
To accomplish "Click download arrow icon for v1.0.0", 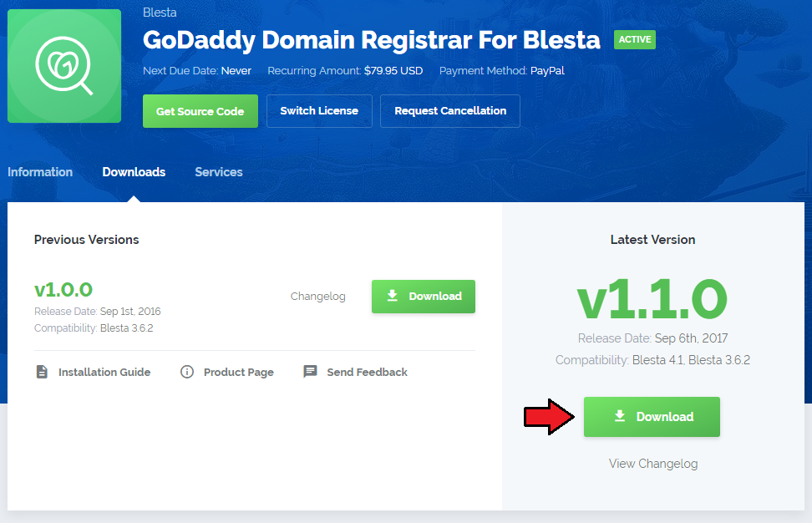I will point(393,296).
